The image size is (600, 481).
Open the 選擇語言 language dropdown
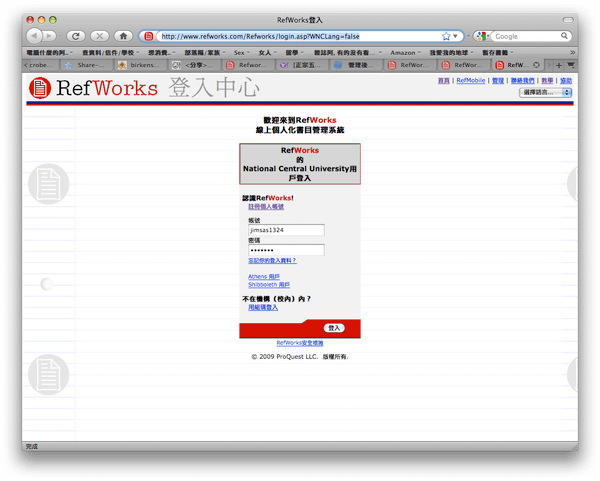(x=545, y=92)
